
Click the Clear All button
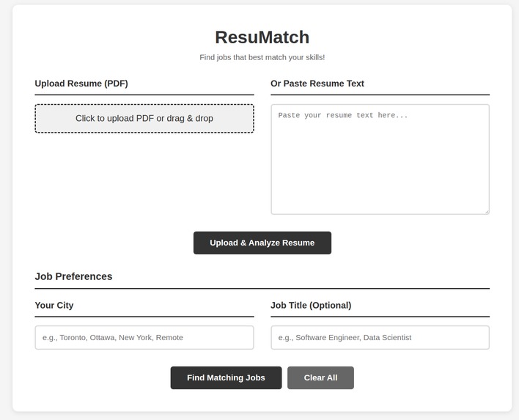(320, 377)
